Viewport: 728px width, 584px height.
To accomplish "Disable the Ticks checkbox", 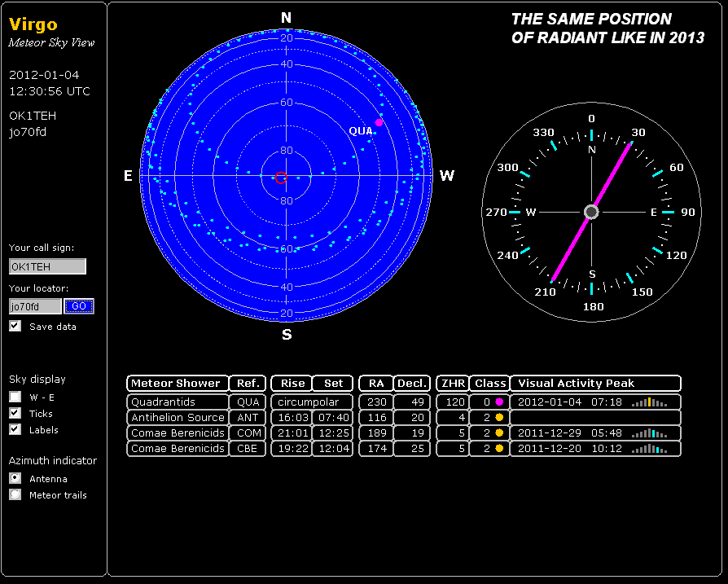I will pos(15,413).
